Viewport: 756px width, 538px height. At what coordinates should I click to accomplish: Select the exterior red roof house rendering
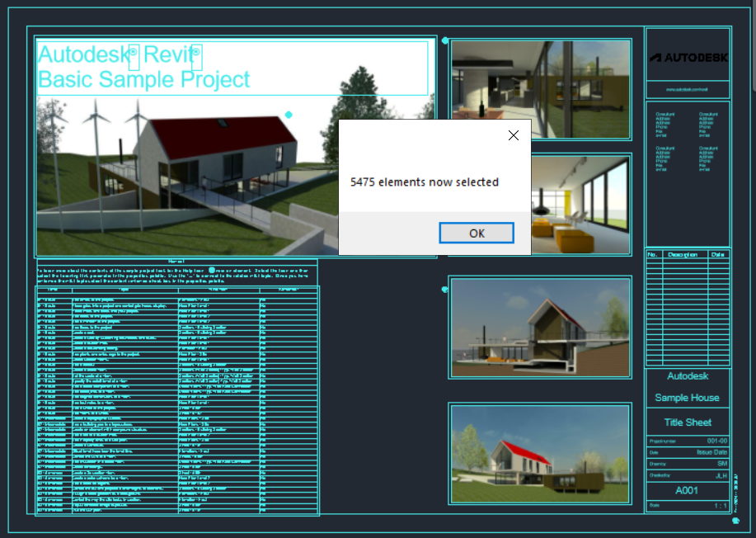tap(540, 454)
